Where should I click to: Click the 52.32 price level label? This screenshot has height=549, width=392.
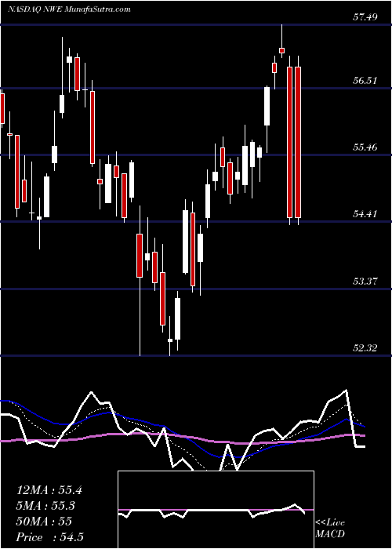(365, 348)
